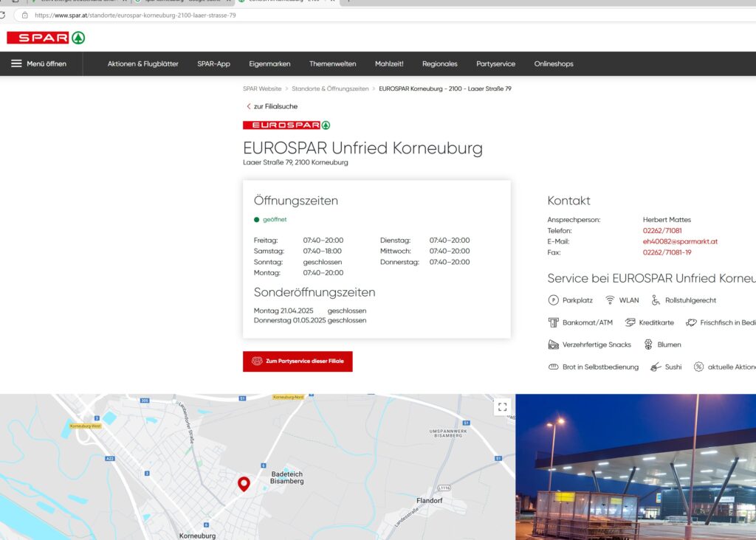Click the Kreditkarte icon
This screenshot has height=540, width=756.
tap(630, 322)
